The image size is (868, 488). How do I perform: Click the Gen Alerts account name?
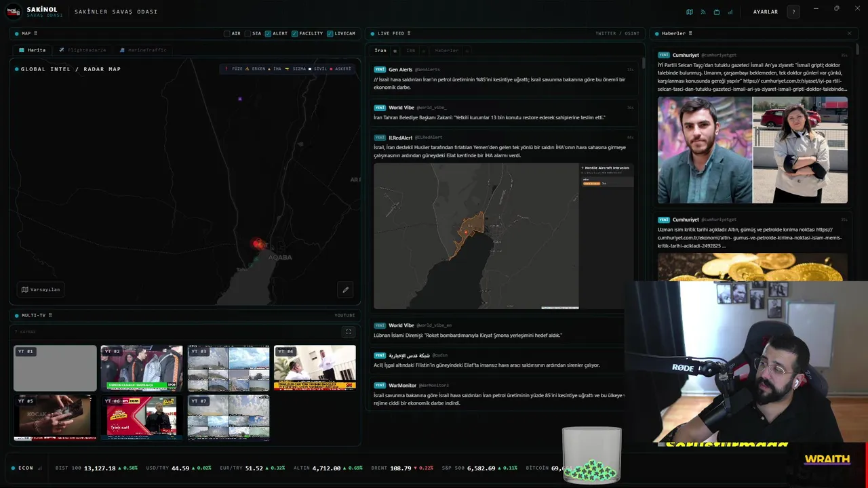point(400,69)
